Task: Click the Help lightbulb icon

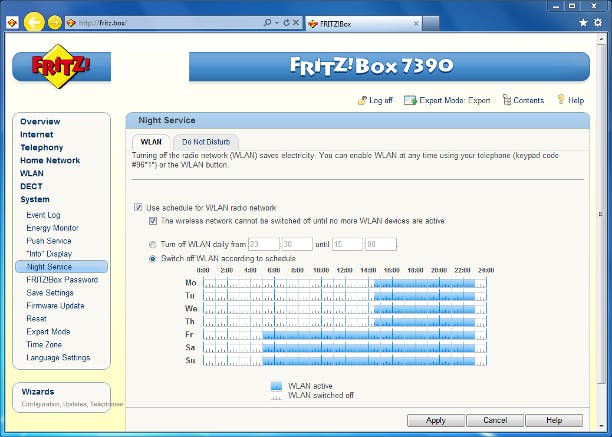Action: [x=560, y=99]
